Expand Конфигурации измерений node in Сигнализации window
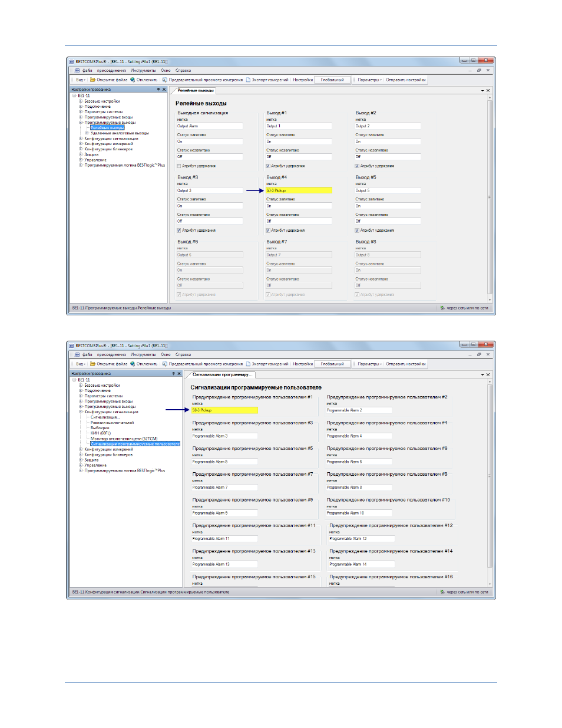The image size is (562, 728). pos(81,449)
